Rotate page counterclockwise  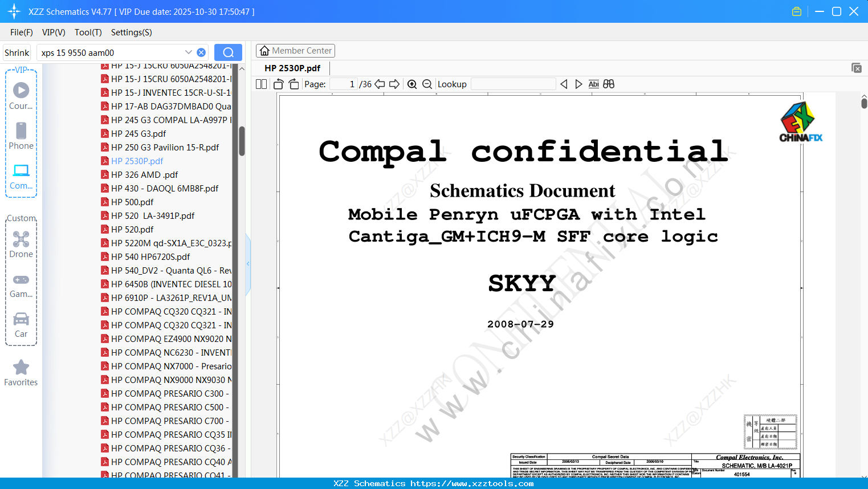[x=279, y=84]
